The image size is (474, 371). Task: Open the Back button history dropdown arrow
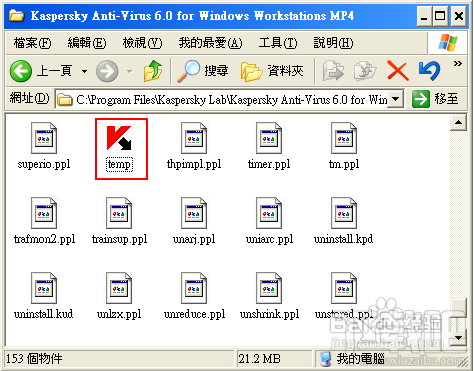pyautogui.click(x=85, y=71)
